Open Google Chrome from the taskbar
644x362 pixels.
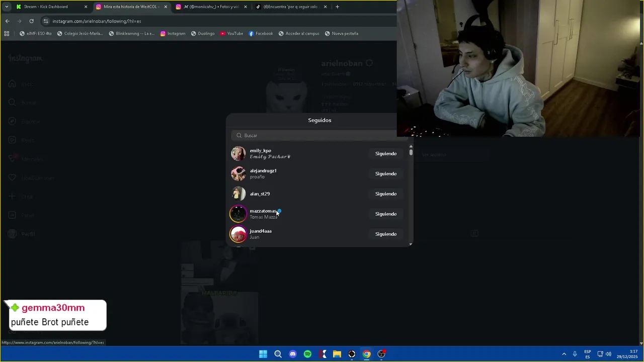367,354
